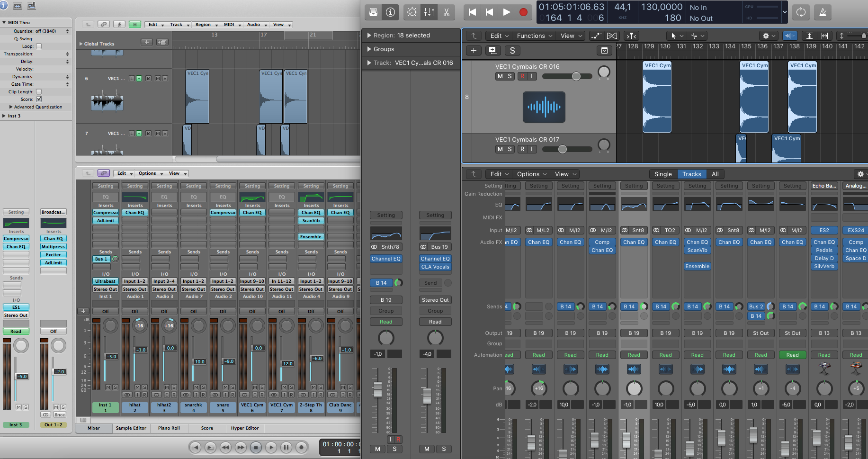868x459 pixels.
Task: Click the Record button in transport
Action: (x=523, y=12)
